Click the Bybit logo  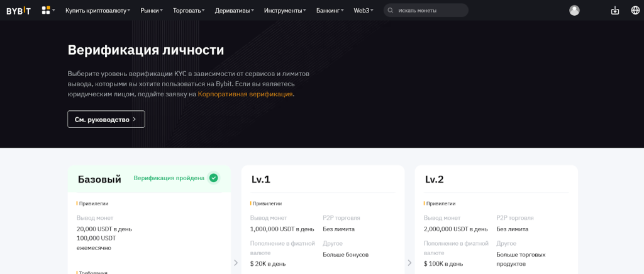coord(19,10)
